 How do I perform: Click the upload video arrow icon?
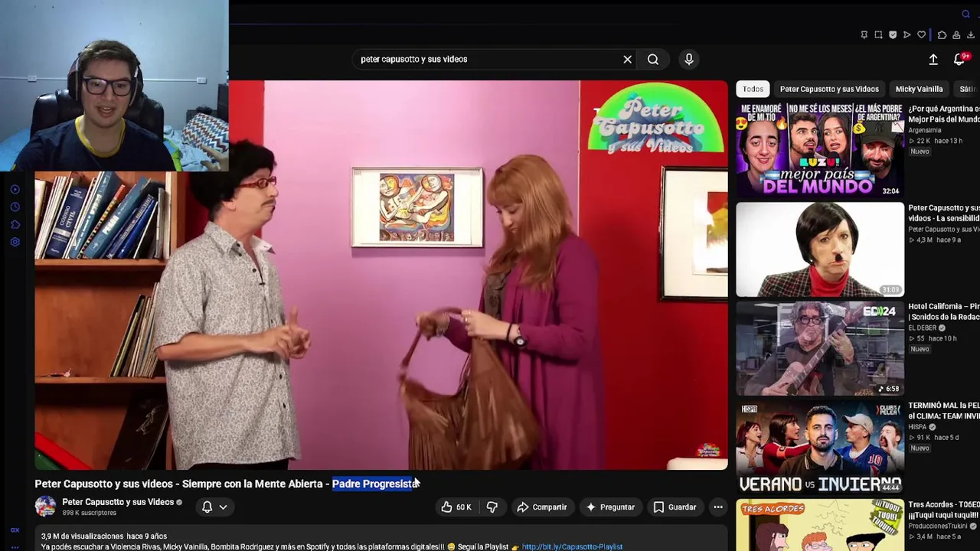click(933, 59)
